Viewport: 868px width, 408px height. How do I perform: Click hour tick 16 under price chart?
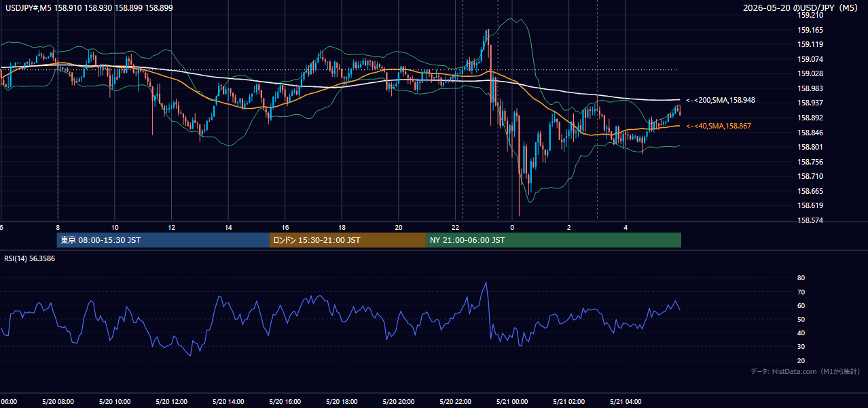click(285, 228)
